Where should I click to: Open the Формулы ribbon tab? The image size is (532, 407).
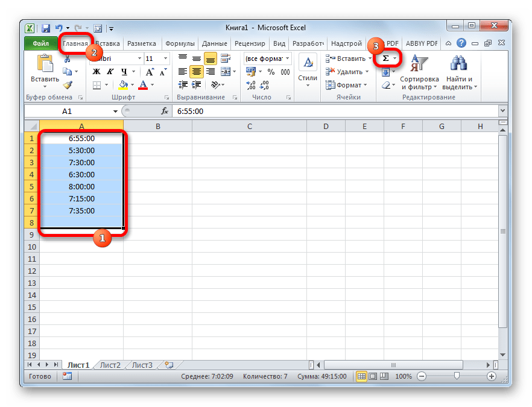tap(180, 43)
